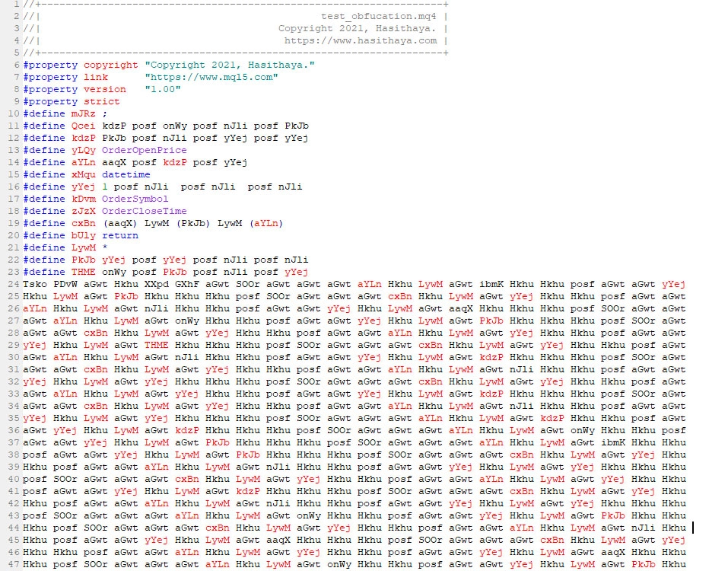Select the "Copyright 2021, Hasithaya." string on line 6
Screen dimensions: 728x571
click(230, 65)
